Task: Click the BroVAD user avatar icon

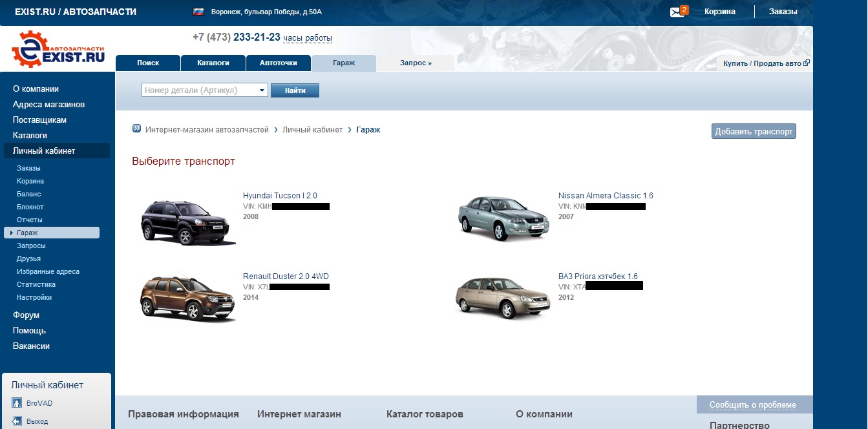Action: click(x=17, y=403)
